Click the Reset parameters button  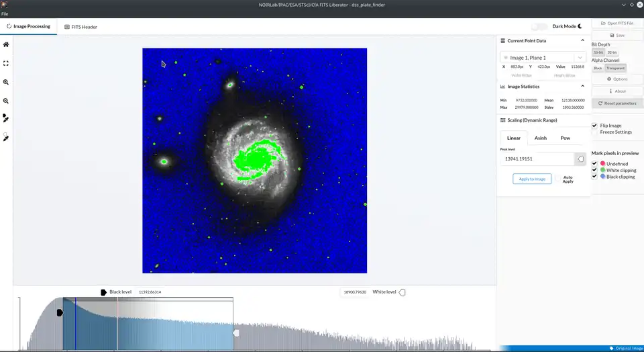tap(617, 103)
